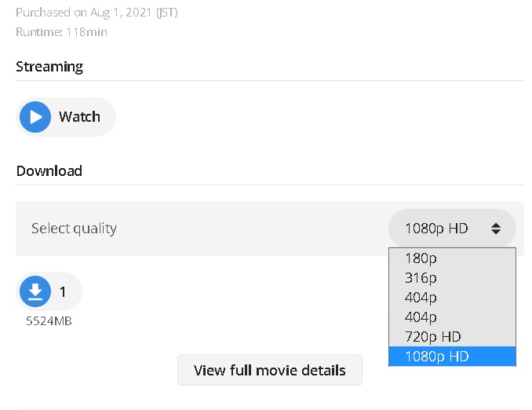The image size is (532, 410).
Task: Click the up-down arrows in quality selector
Action: tap(496, 229)
